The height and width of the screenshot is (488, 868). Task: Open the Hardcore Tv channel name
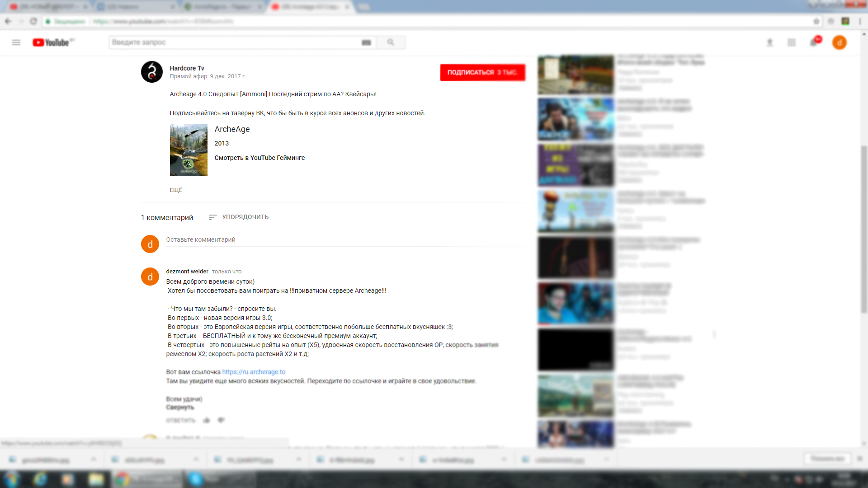(x=187, y=68)
